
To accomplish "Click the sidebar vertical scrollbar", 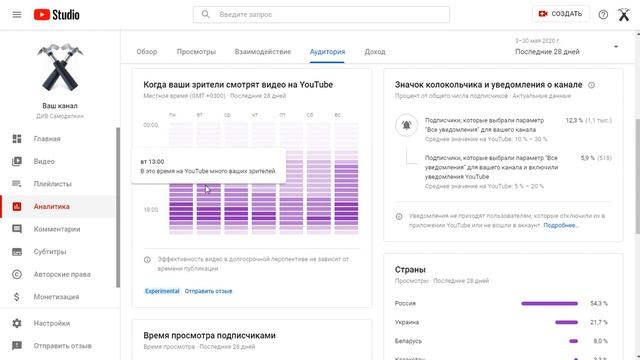I will pyautogui.click(x=118, y=207).
